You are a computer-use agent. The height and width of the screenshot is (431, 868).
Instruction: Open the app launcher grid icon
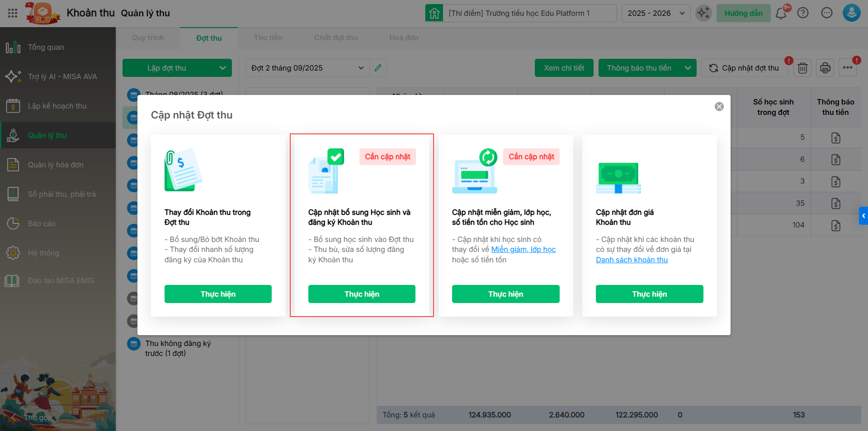[x=13, y=13]
